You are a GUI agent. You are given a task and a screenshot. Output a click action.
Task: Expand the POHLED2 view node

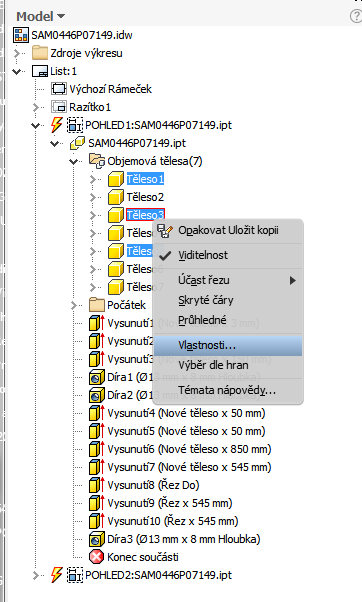(x=36, y=575)
